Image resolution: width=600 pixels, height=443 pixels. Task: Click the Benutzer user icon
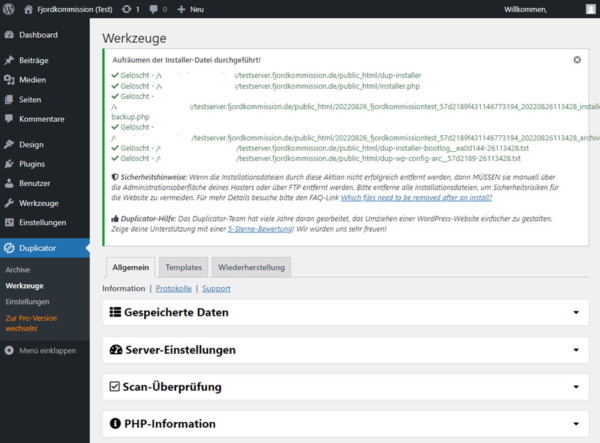[x=9, y=183]
